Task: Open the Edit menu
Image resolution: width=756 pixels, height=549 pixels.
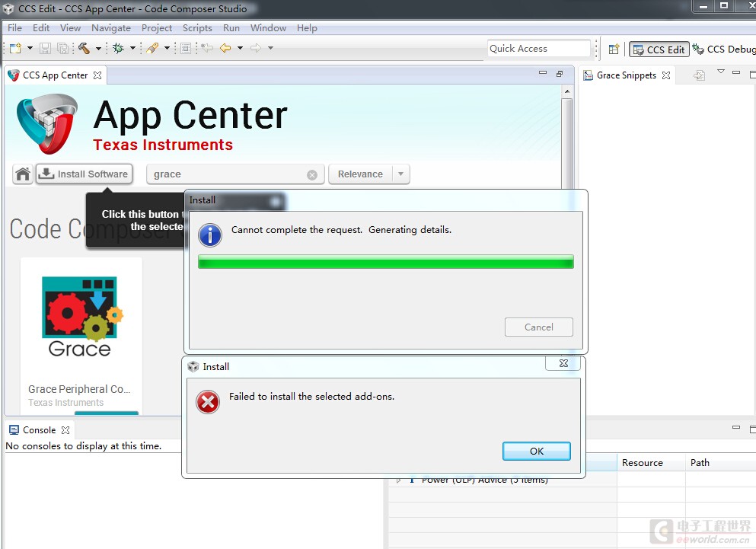Action: (41, 28)
